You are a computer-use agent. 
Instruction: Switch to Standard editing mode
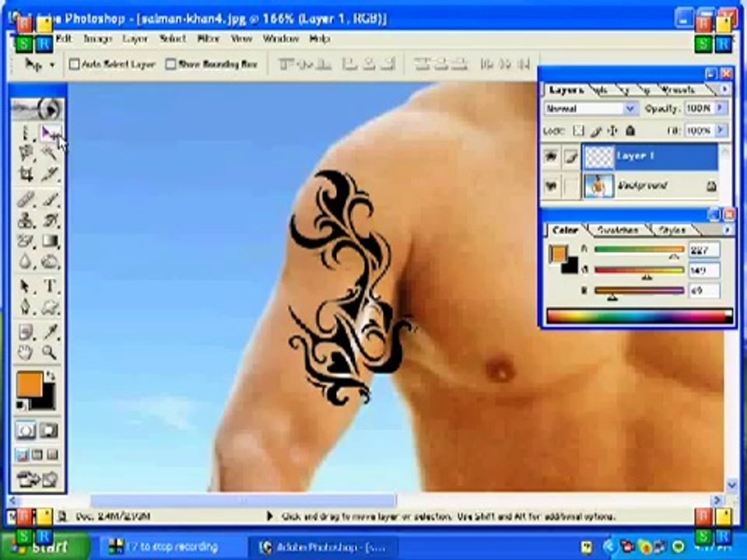coord(26,430)
